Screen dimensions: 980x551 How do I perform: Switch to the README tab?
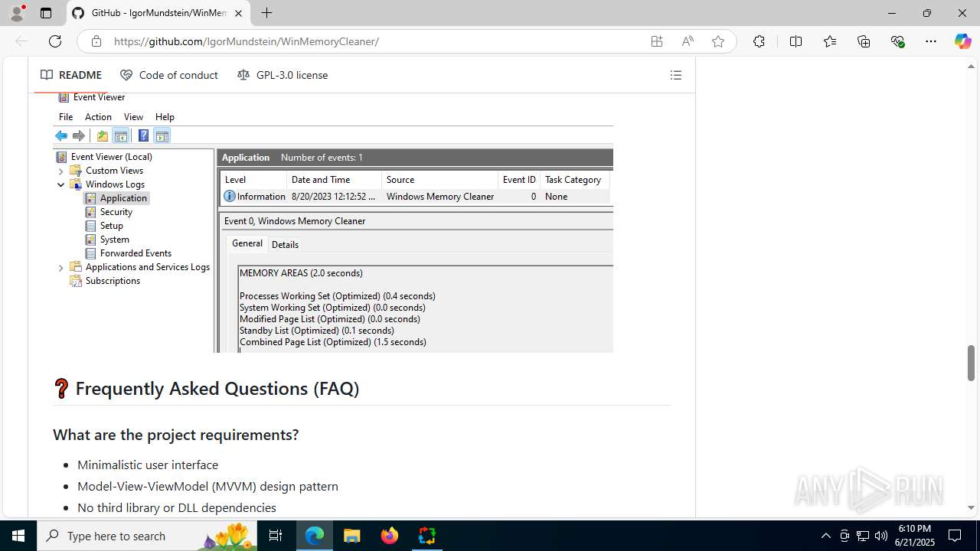click(x=71, y=75)
